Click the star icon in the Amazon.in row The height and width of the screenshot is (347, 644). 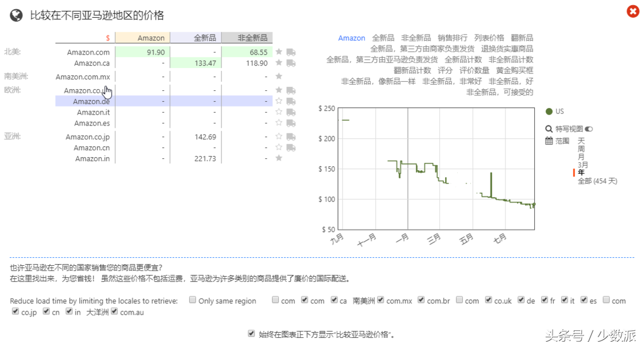279,158
